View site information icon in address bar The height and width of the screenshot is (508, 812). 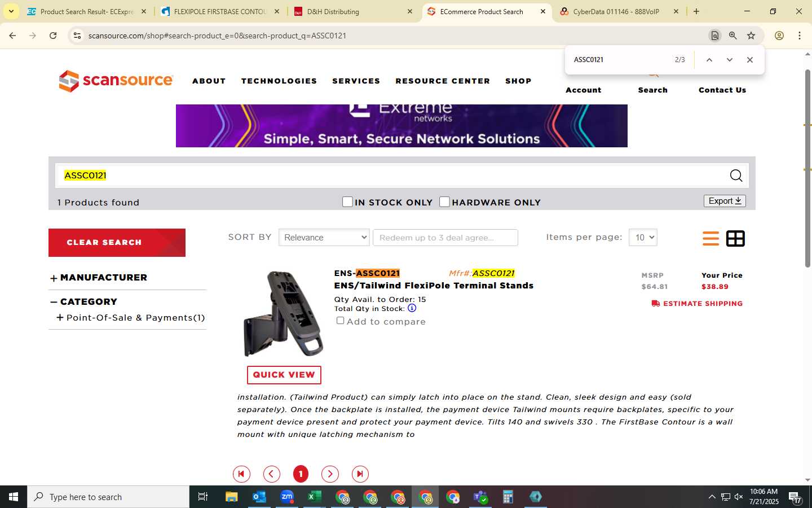click(x=77, y=36)
